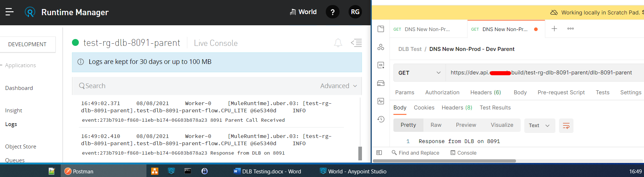Open the hamburger navigation menu

pyautogui.click(x=9, y=12)
